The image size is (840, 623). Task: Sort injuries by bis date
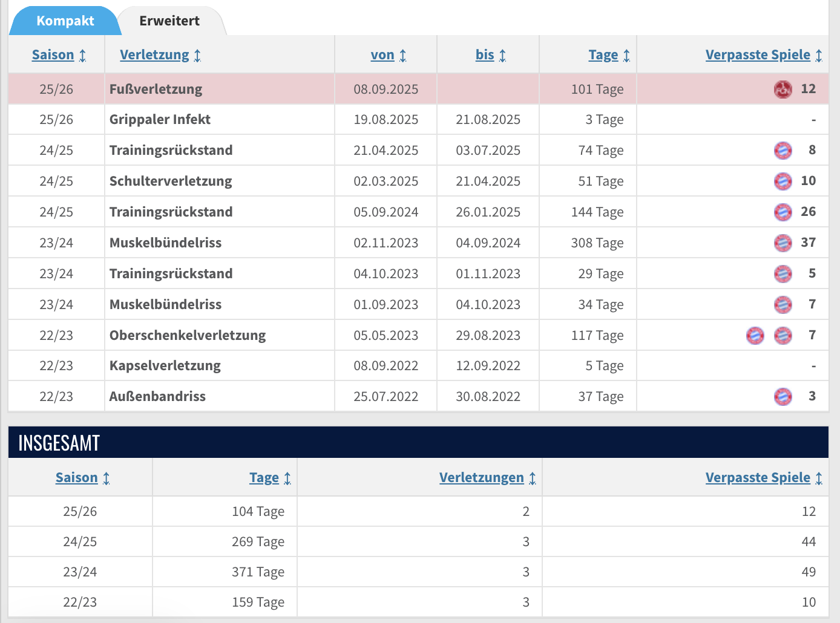[485, 55]
